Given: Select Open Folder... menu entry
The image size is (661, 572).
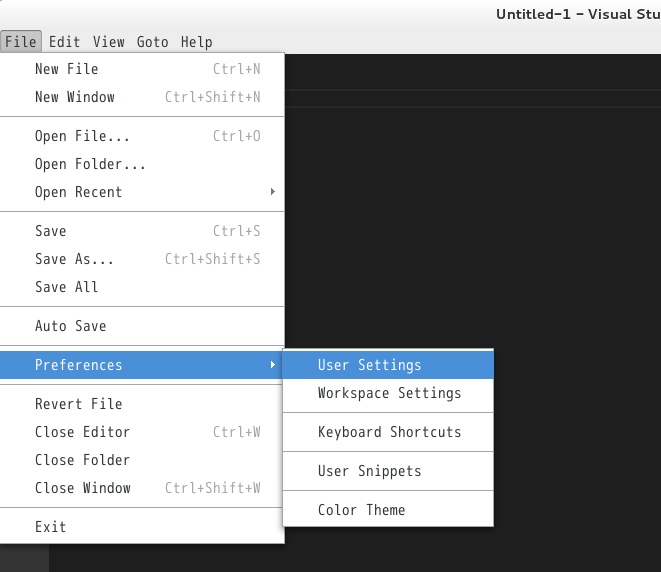Looking at the screenshot, I should pos(90,164).
